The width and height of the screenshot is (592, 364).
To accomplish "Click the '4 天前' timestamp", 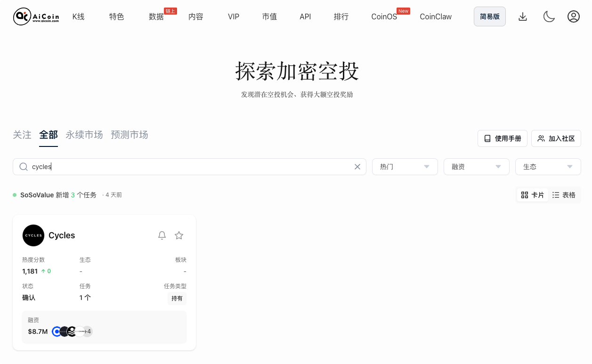I will pyautogui.click(x=114, y=195).
